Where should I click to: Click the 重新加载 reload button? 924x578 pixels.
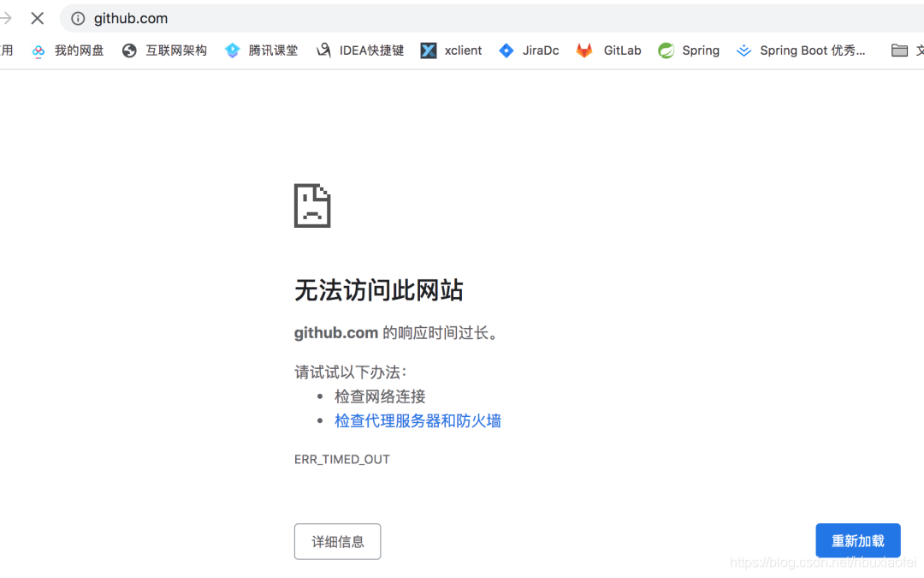pos(858,540)
